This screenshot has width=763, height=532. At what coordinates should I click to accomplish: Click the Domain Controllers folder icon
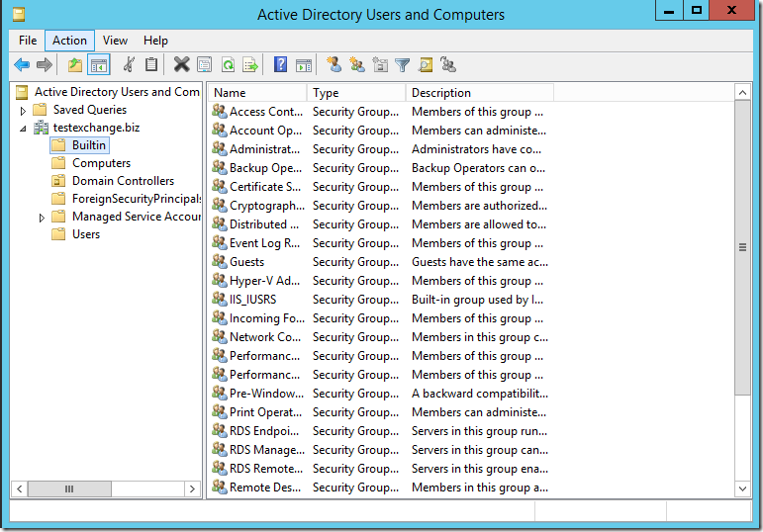[58, 181]
